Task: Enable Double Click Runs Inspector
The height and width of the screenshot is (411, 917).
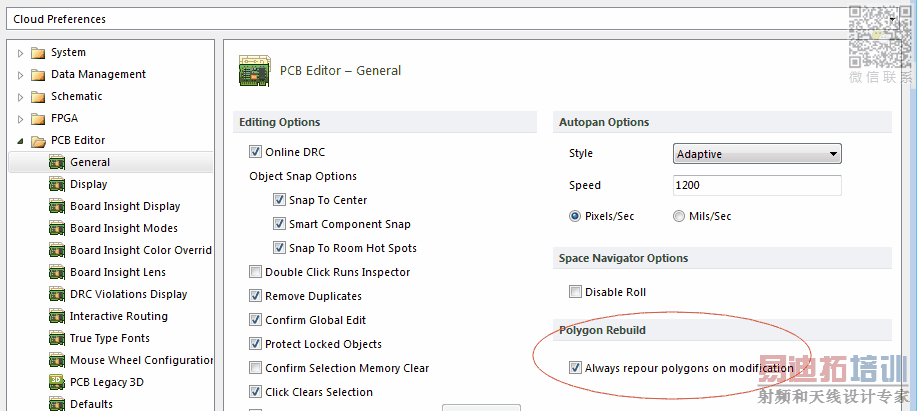Action: [x=255, y=272]
